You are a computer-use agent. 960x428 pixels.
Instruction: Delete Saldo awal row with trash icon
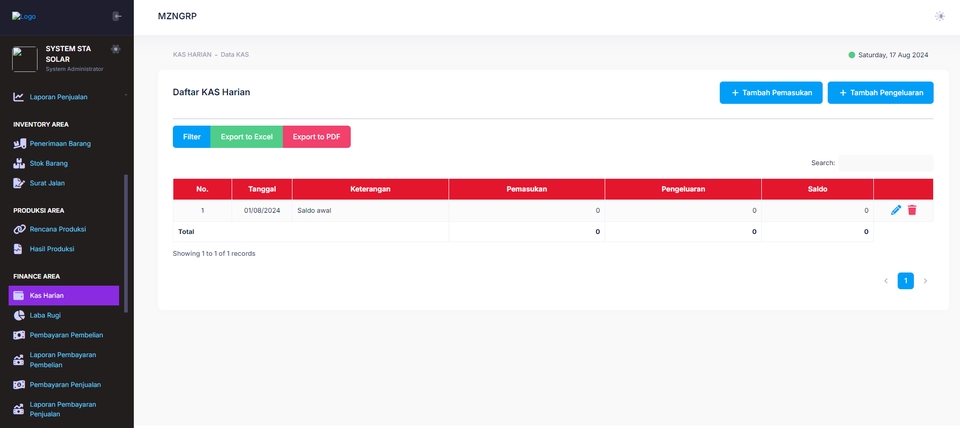[912, 210]
